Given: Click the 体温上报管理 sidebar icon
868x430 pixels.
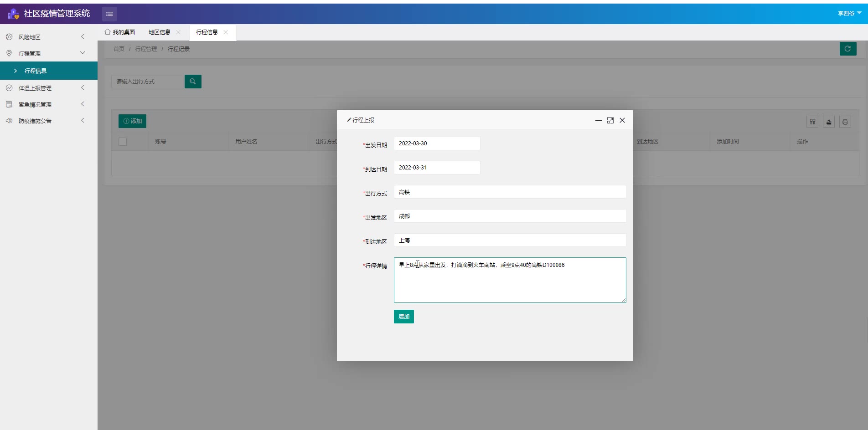Looking at the screenshot, I should coord(9,88).
